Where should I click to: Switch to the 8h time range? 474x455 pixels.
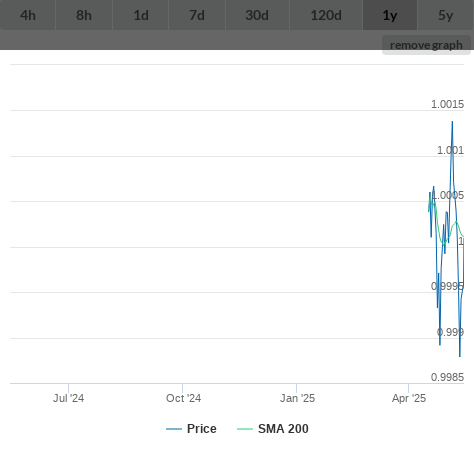coord(84,15)
